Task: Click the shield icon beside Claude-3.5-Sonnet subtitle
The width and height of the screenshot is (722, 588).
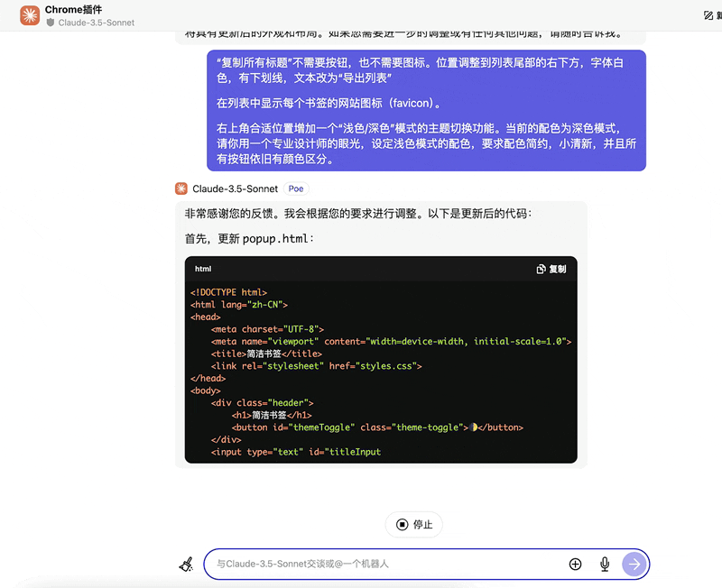Action: tap(51, 23)
